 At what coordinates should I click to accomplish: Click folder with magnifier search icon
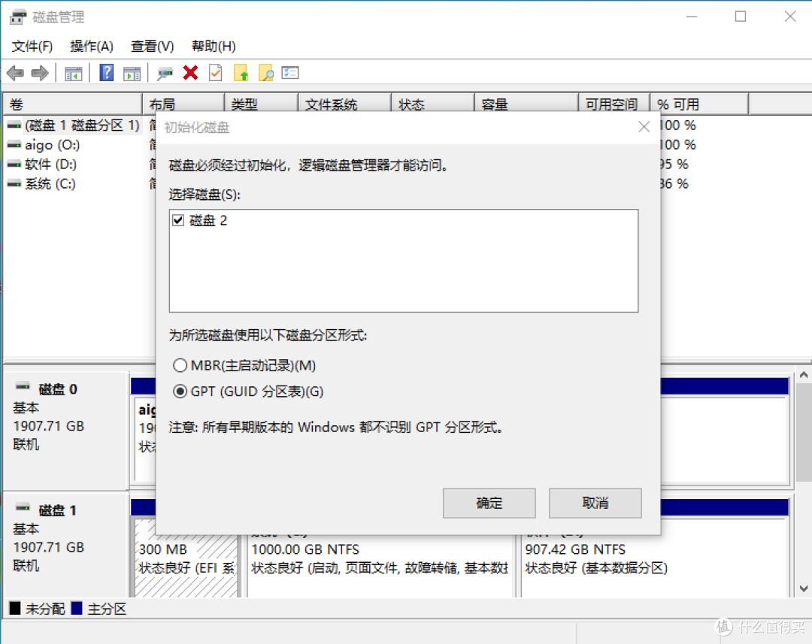pyautogui.click(x=265, y=73)
